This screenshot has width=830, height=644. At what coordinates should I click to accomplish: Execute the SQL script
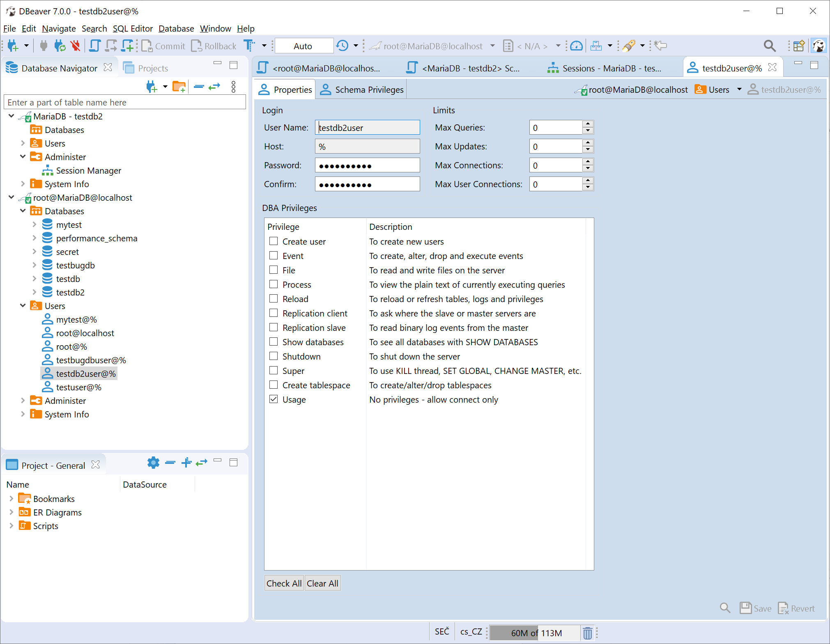[111, 46]
